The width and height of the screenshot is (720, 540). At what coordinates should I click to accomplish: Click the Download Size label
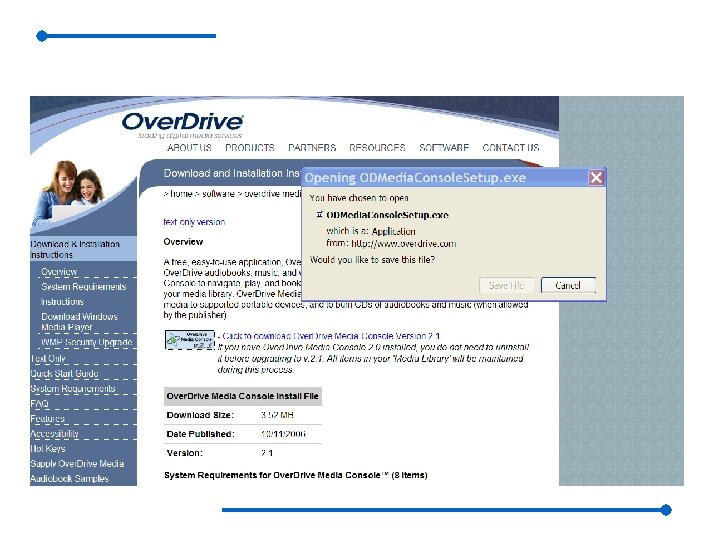[x=200, y=415]
